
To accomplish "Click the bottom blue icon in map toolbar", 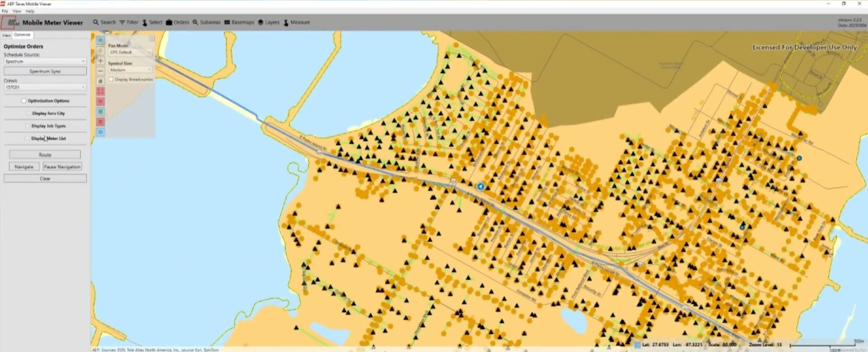I will point(101,132).
